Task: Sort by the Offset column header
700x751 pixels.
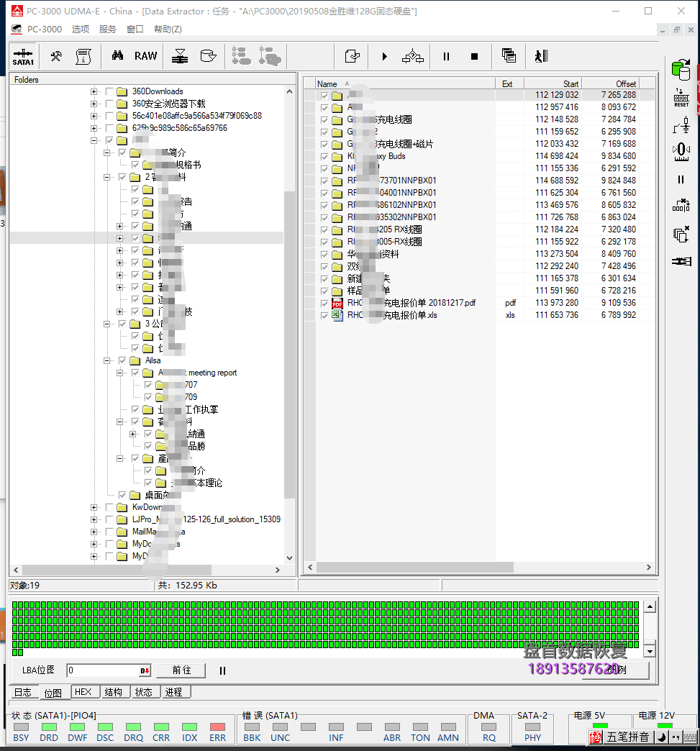Action: [611, 84]
